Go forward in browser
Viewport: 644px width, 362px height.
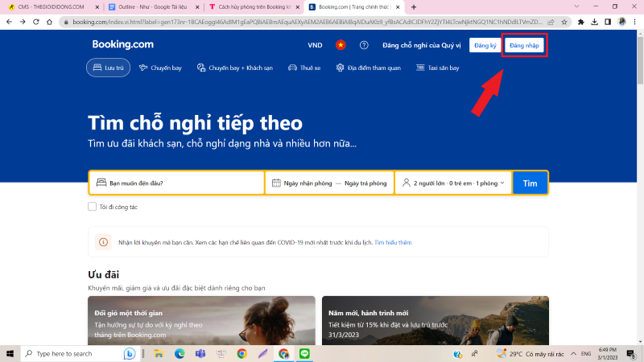[x=23, y=22]
